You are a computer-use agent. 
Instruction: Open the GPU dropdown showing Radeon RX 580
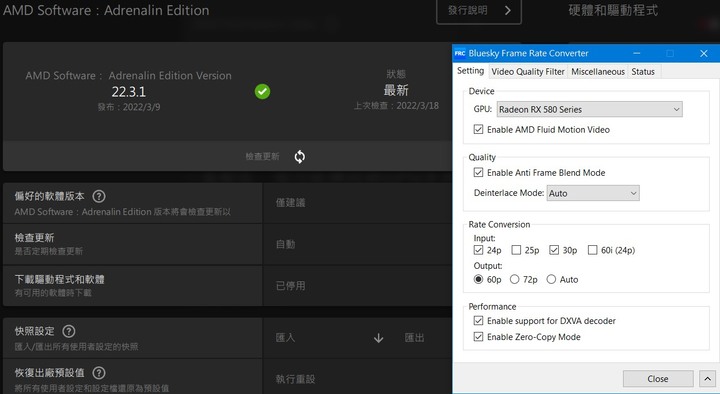(590, 109)
